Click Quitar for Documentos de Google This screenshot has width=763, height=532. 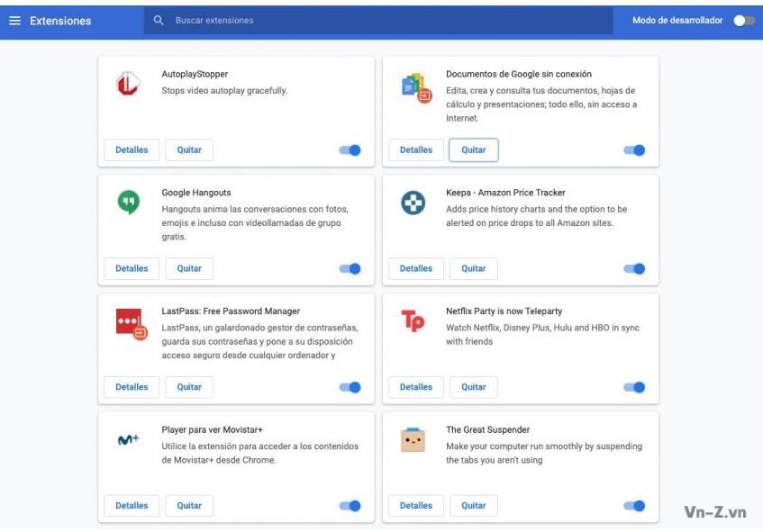click(474, 149)
